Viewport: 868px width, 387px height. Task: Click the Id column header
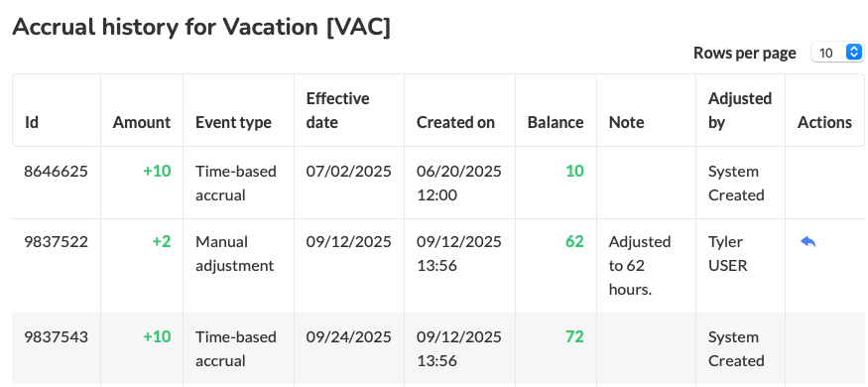32,122
